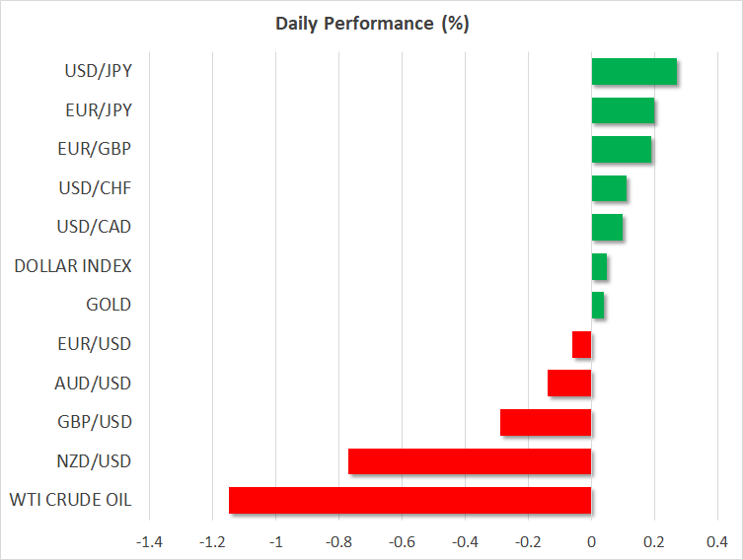Image resolution: width=743 pixels, height=560 pixels.
Task: Click the EUR/GBP green bar
Action: point(621,150)
